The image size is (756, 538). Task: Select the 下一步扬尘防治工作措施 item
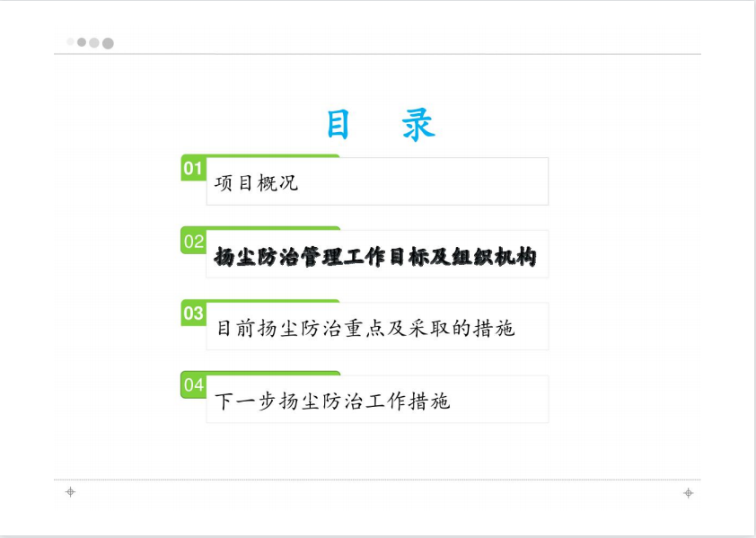332,401
